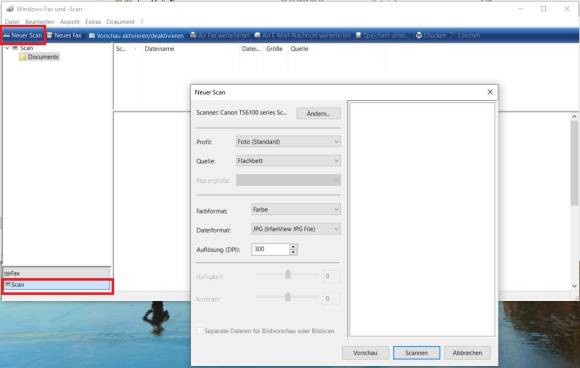Click An Fax weiterleiten toolbar item
This screenshot has height=368, width=580.
220,36
